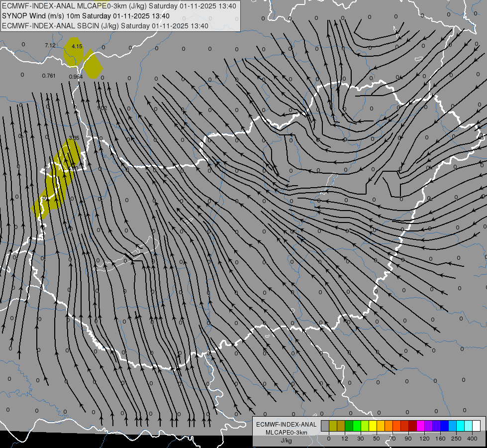Viewport: 487px width, 448px height.
Task: Click the map value 0.954
Action: [x=76, y=77]
